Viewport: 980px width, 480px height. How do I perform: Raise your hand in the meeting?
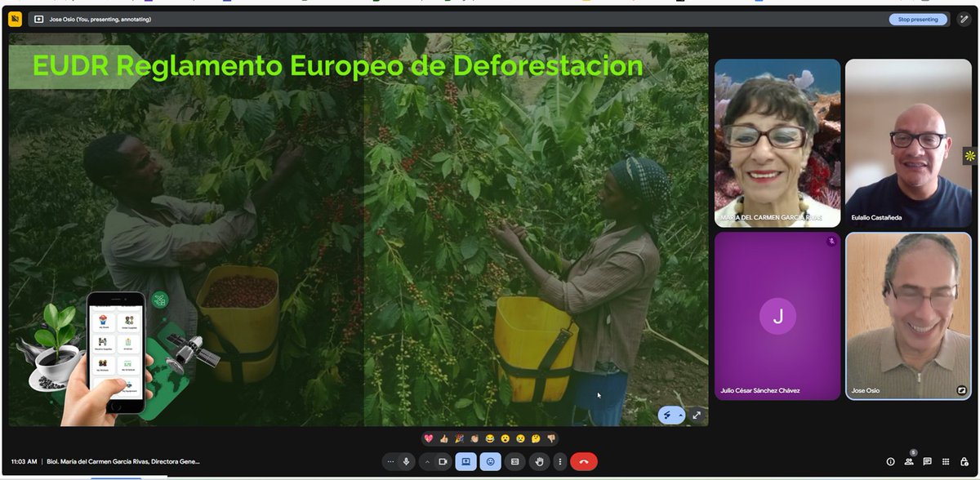coord(539,461)
